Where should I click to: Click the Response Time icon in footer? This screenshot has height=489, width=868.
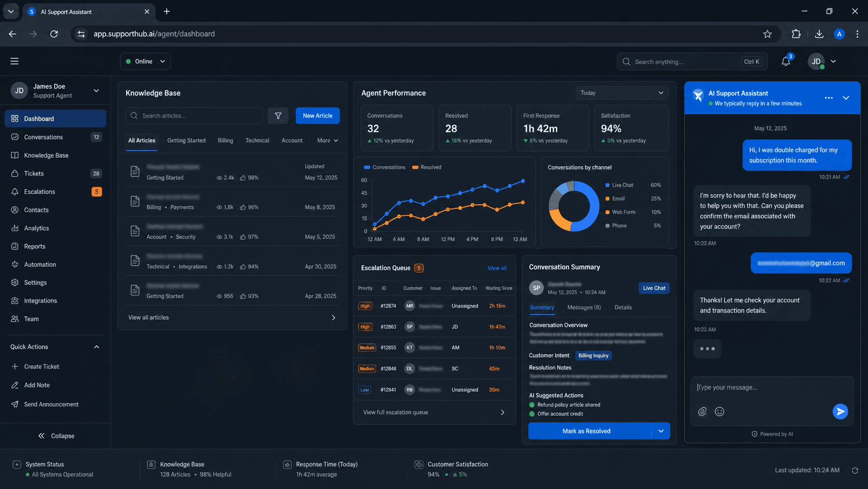tap(287, 465)
